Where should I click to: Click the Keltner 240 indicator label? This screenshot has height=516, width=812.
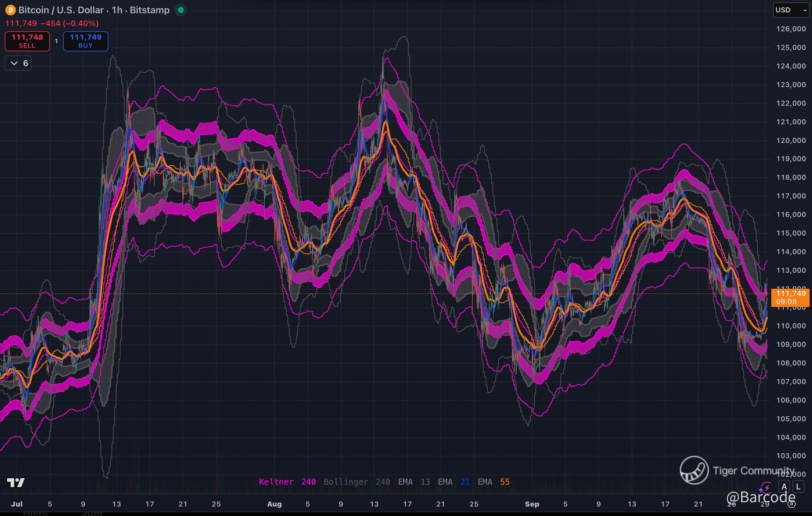pyautogui.click(x=287, y=482)
